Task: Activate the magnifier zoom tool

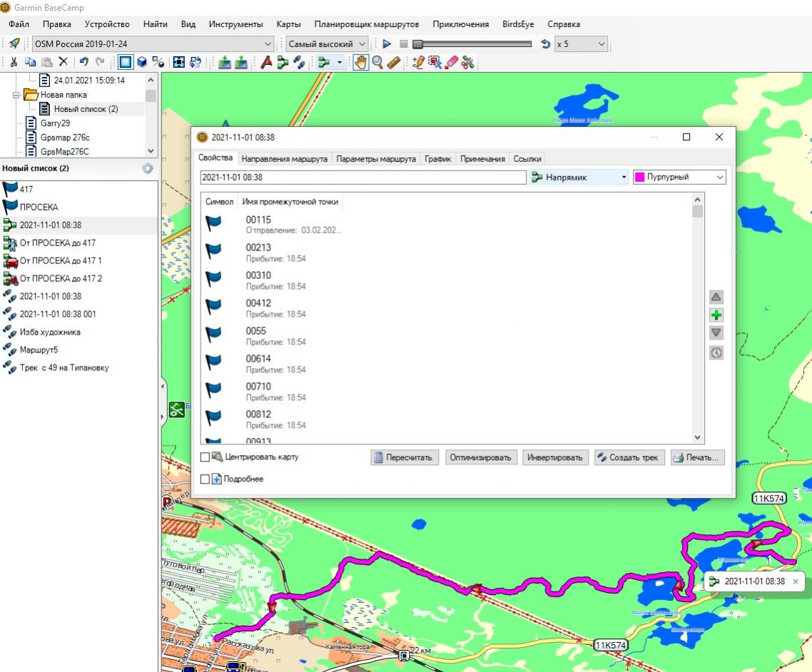Action: (377, 63)
